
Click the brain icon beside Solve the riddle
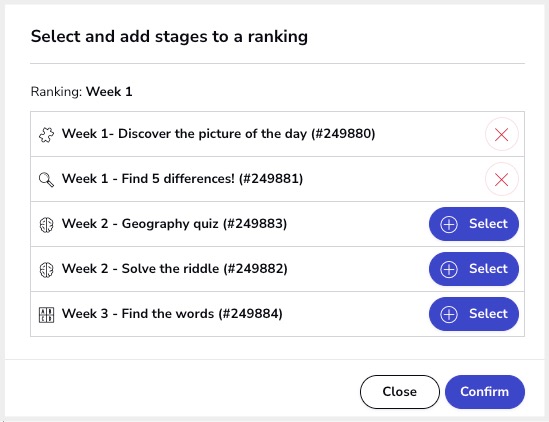(46, 270)
